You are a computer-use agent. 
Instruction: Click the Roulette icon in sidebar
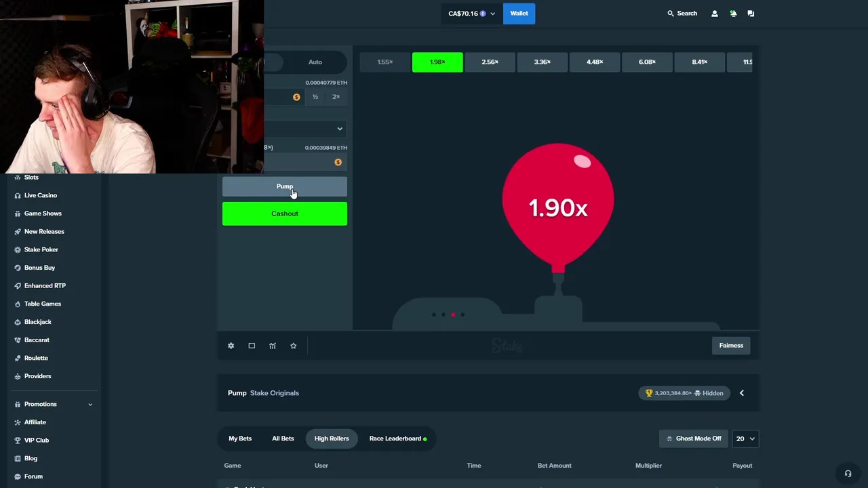18,358
